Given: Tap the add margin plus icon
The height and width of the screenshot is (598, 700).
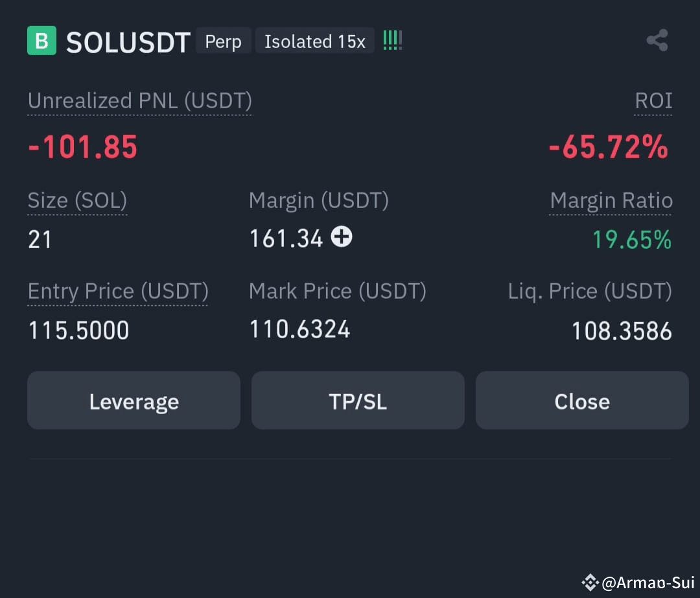Looking at the screenshot, I should (x=342, y=236).
